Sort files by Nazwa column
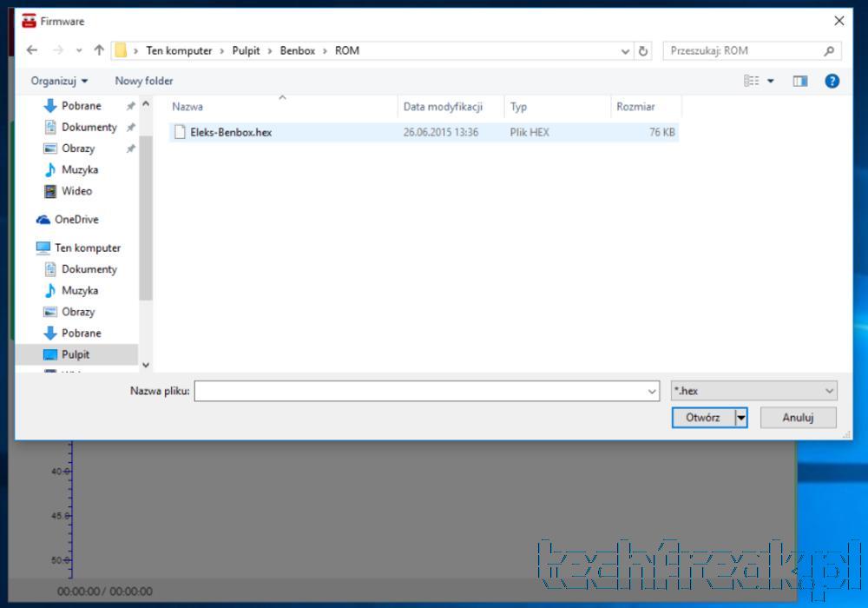 (x=283, y=106)
